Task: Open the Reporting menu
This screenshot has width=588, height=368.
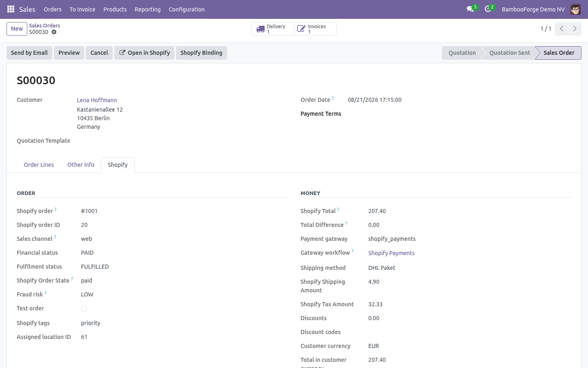Action: 147,9
